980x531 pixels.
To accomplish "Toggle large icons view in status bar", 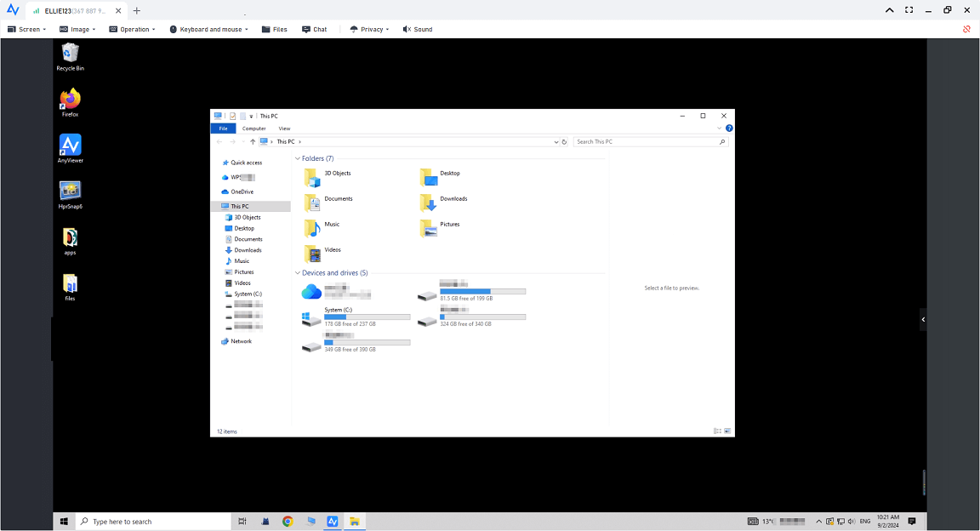I will pyautogui.click(x=727, y=431).
